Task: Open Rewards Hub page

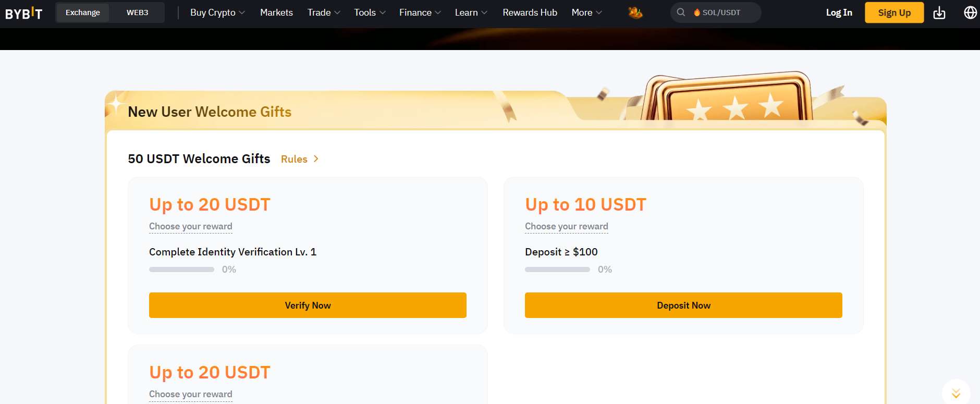Action: (x=530, y=13)
